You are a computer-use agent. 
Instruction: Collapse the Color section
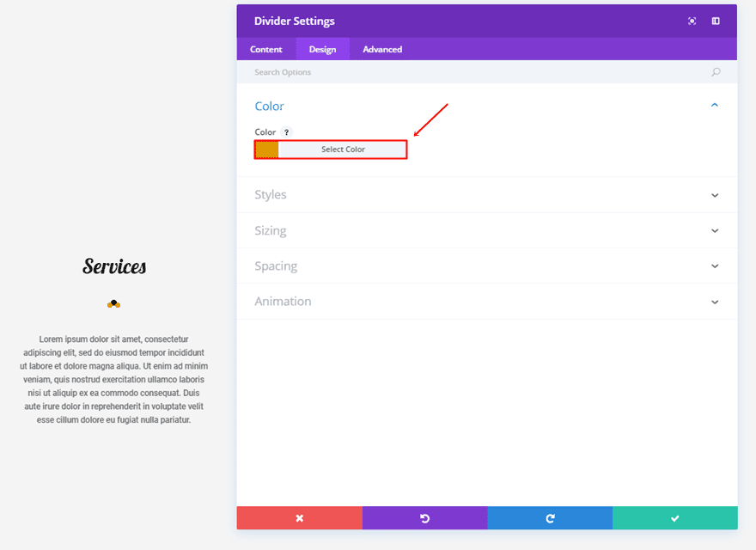[715, 106]
